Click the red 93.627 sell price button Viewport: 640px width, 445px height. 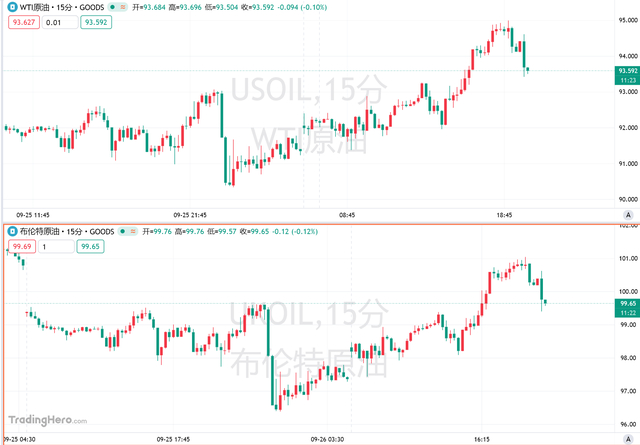24,22
